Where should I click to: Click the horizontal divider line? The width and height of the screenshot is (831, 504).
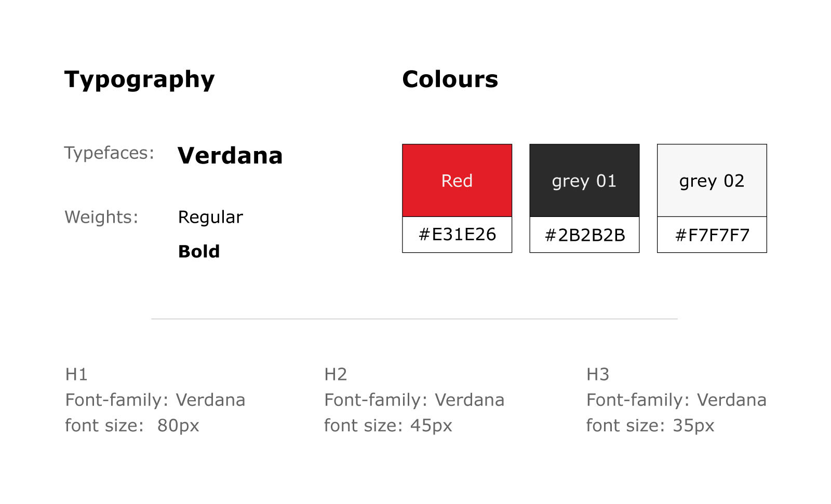point(414,319)
